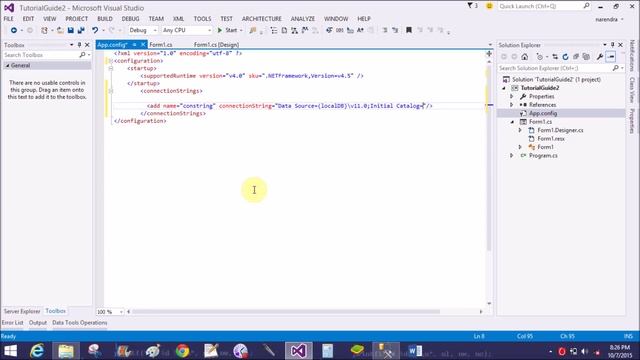The width and height of the screenshot is (640, 360).
Task: Click the editor horizontal scrollbar
Action: pos(286,311)
